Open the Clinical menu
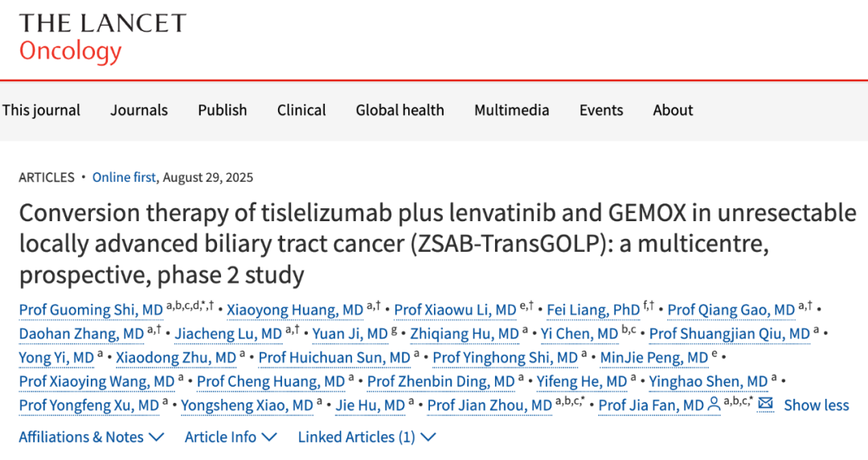The height and width of the screenshot is (460, 868). [301, 109]
